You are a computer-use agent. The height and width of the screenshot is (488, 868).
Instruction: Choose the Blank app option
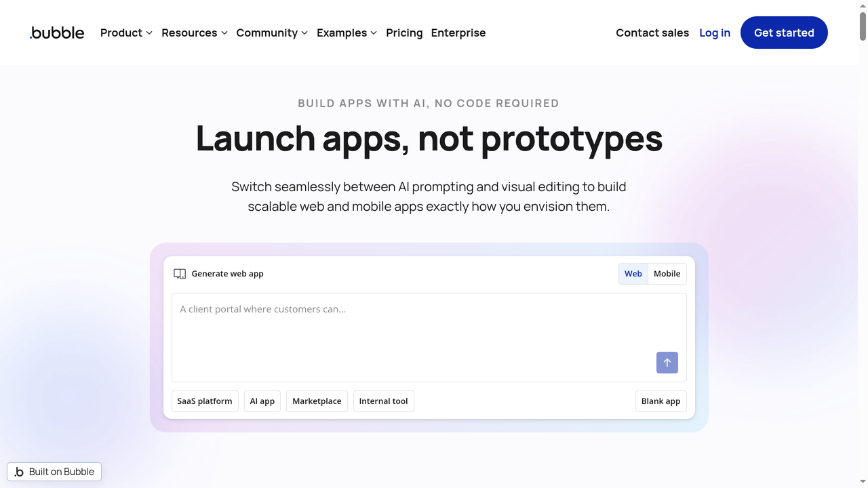[x=660, y=401]
